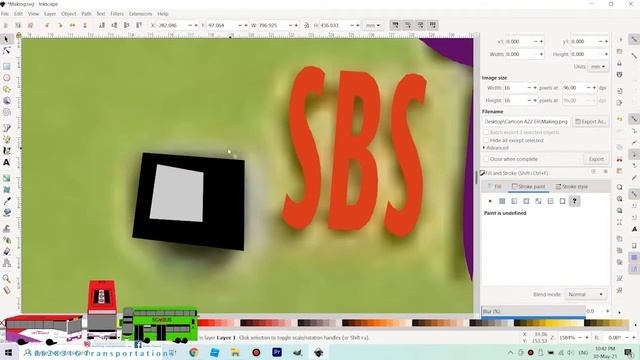Open the Extensions menu
The image size is (640, 360).
pos(140,13)
